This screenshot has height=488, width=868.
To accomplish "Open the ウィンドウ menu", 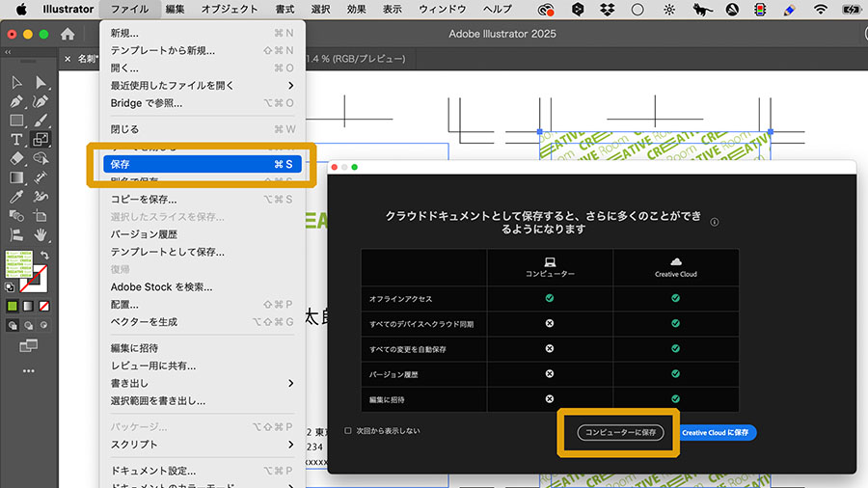I will (x=443, y=10).
